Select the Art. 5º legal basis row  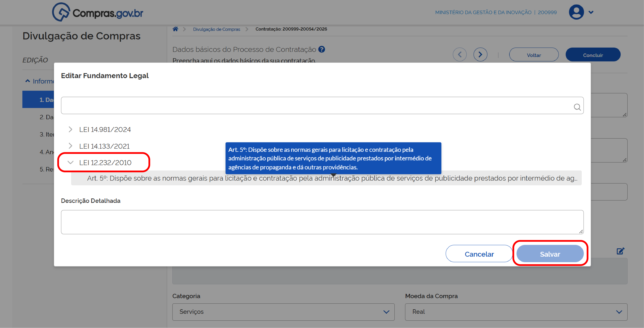[326, 178]
